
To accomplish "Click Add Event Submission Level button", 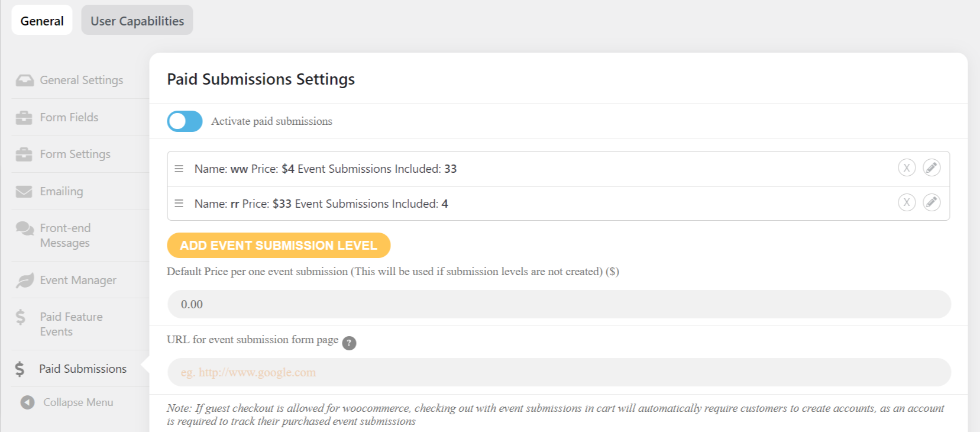I will (279, 246).
